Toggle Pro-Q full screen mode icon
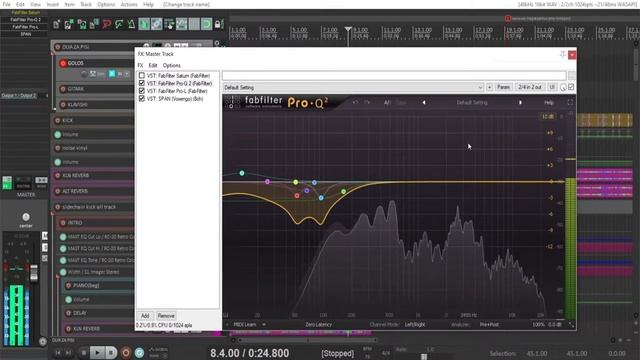The width and height of the screenshot is (640, 360). coord(570,102)
